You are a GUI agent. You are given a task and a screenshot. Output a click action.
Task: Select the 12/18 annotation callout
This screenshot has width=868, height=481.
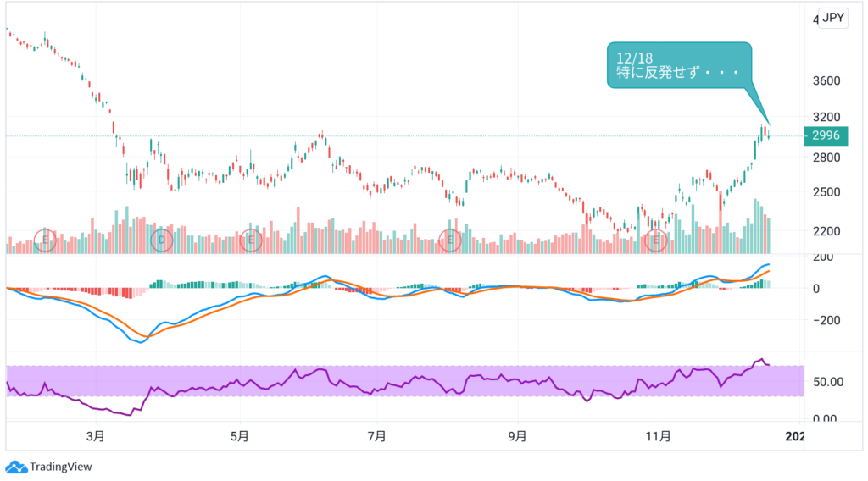[678, 64]
